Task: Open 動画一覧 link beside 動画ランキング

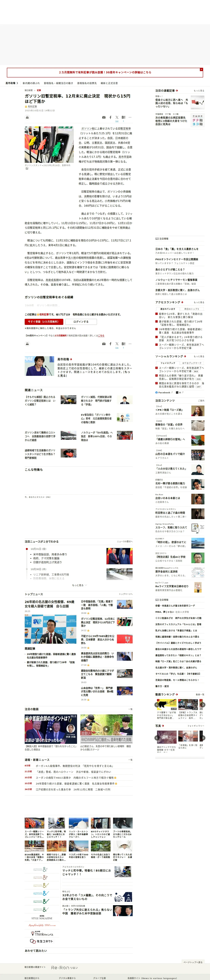Action: pos(200,694)
